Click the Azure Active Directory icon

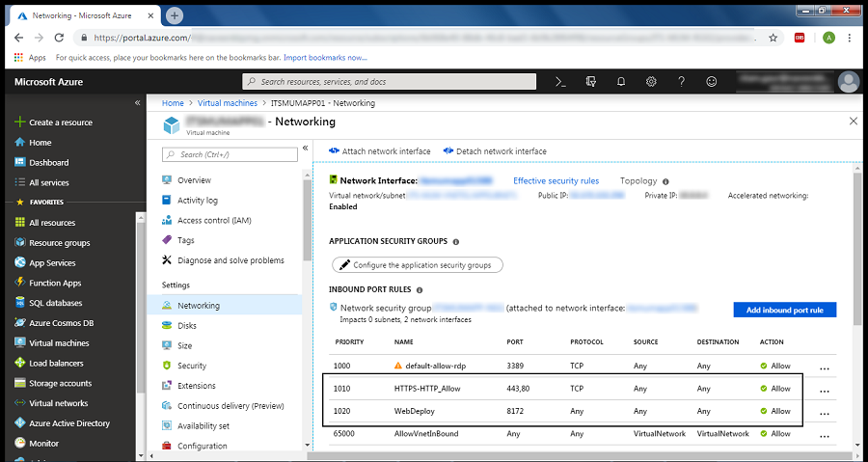click(20, 423)
